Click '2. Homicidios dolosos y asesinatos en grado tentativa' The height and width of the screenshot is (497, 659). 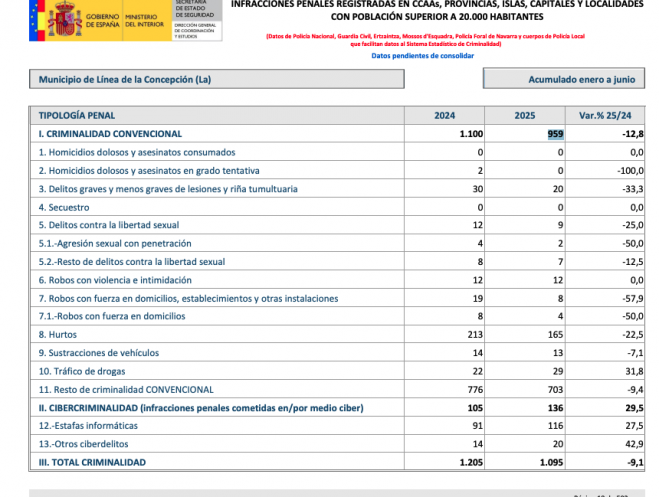point(149,171)
